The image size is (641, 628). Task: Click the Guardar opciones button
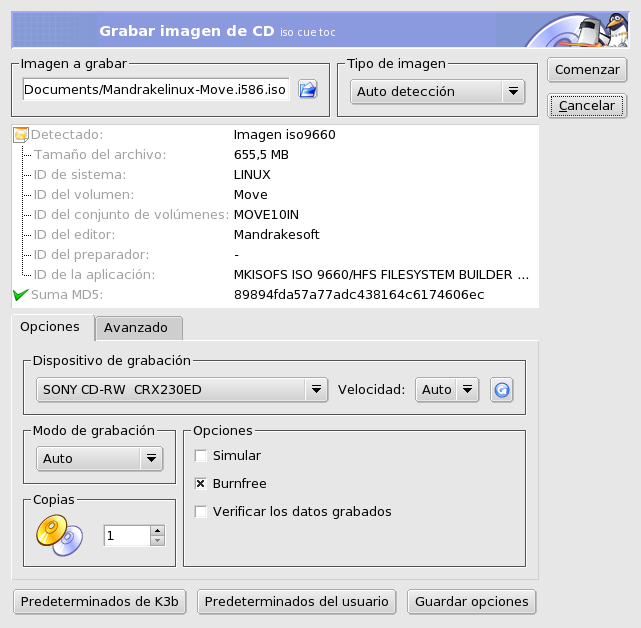471,601
